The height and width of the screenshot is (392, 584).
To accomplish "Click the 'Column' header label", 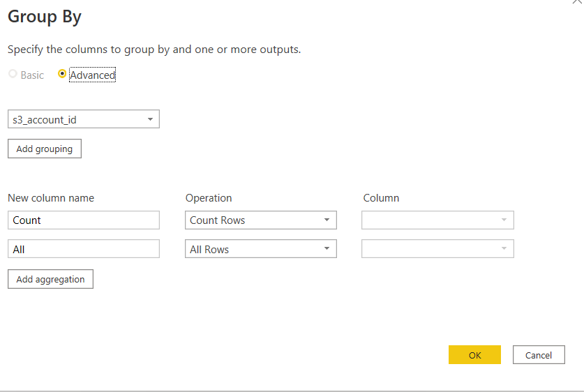I will pos(381,198).
